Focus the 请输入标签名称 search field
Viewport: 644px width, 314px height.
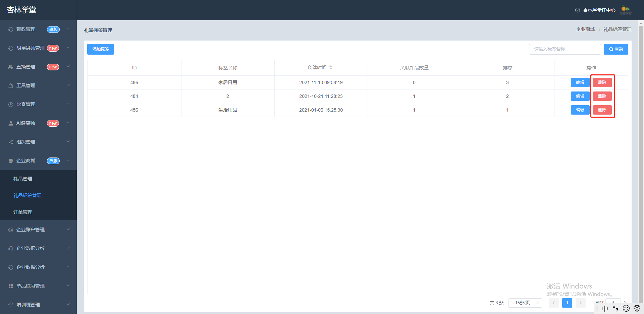[x=565, y=49]
